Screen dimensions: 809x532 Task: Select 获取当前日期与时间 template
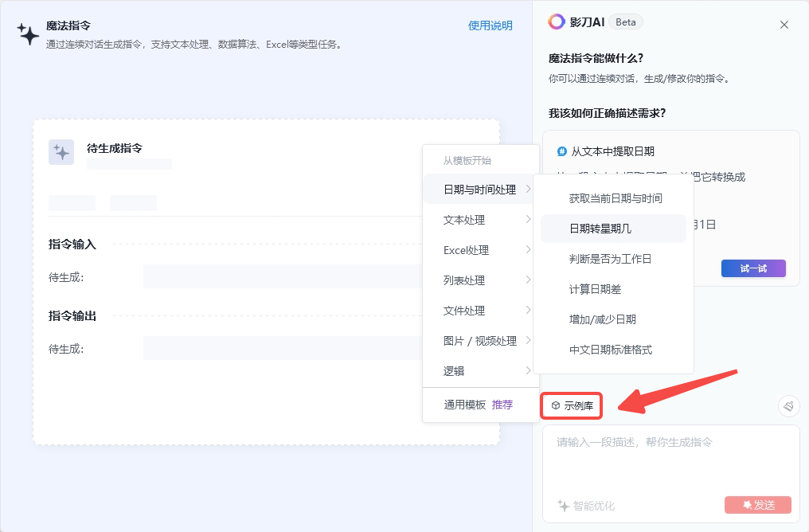pos(616,198)
